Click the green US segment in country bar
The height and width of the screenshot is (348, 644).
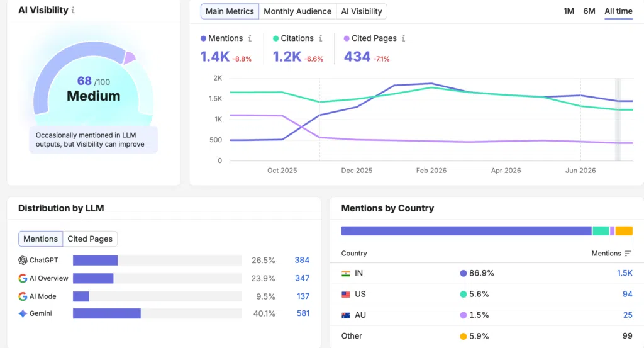click(x=601, y=231)
